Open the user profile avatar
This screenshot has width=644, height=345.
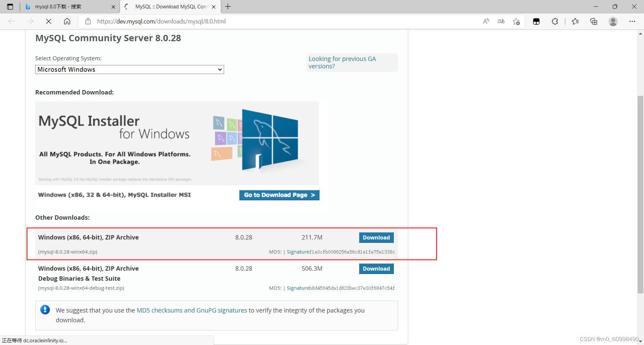(613, 21)
